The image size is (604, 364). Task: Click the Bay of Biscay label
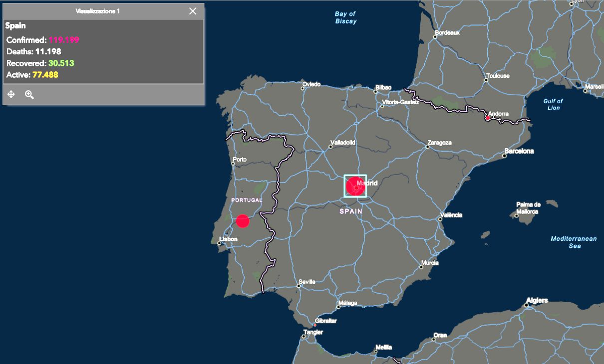pos(346,17)
